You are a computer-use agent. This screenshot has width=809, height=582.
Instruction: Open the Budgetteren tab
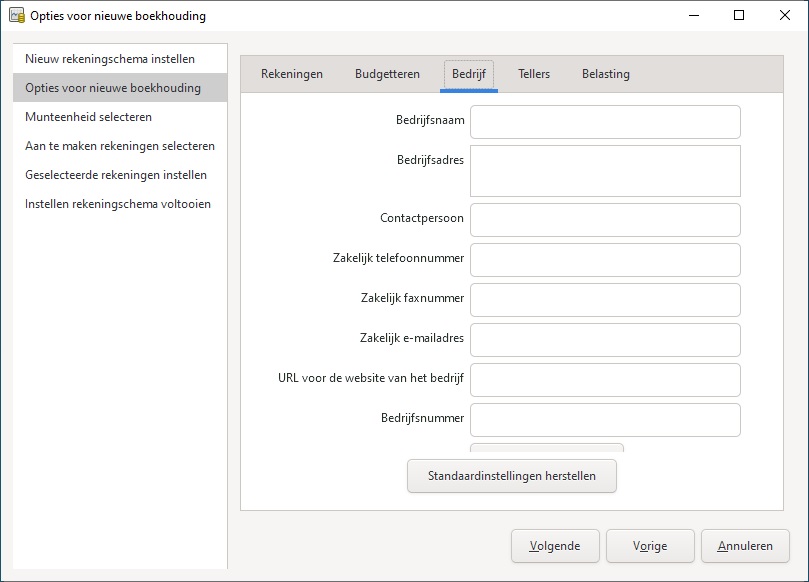387,74
